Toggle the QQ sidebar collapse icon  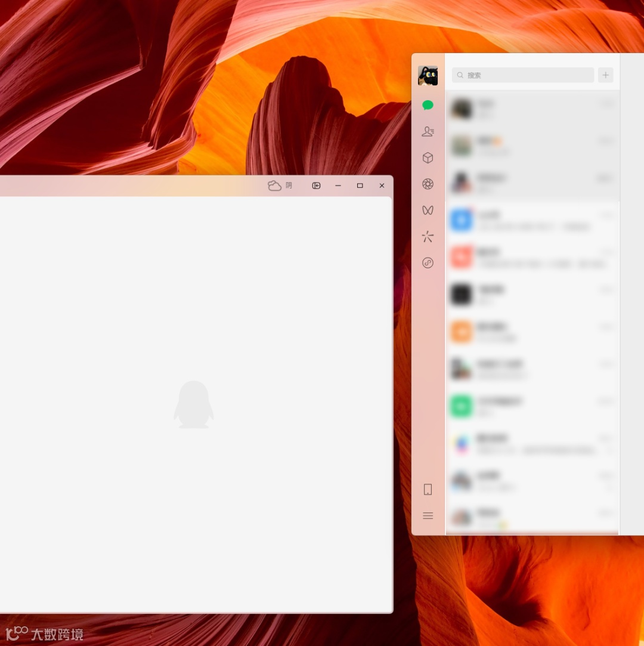316,186
